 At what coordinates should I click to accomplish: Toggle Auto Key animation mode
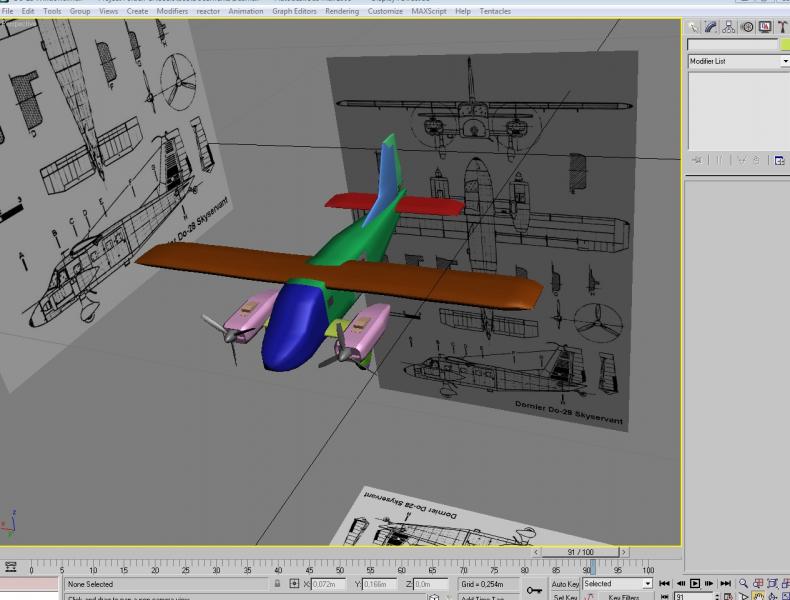(565, 584)
